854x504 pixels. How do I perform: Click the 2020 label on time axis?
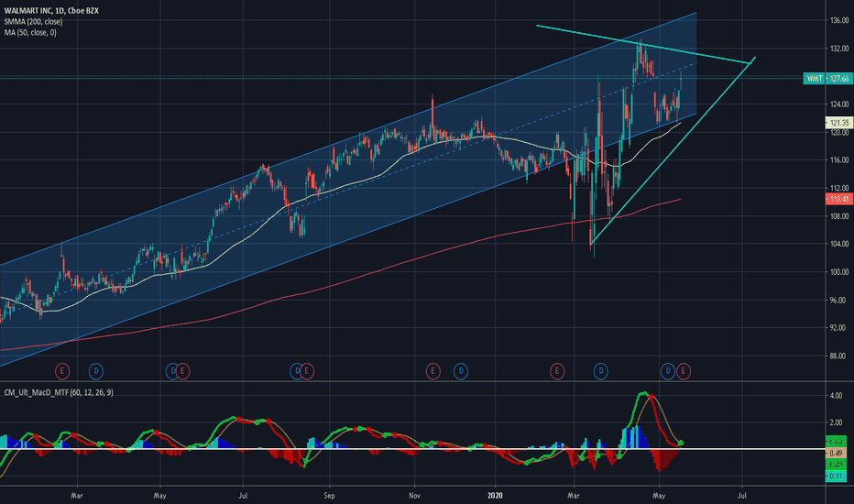(495, 496)
